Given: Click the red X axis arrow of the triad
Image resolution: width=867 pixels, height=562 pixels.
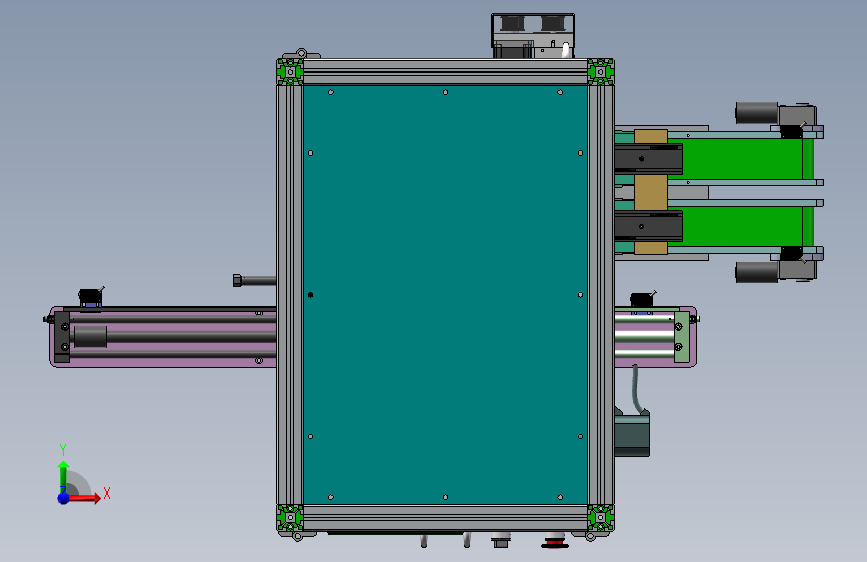Looking at the screenshot, I should pyautogui.click(x=85, y=498).
